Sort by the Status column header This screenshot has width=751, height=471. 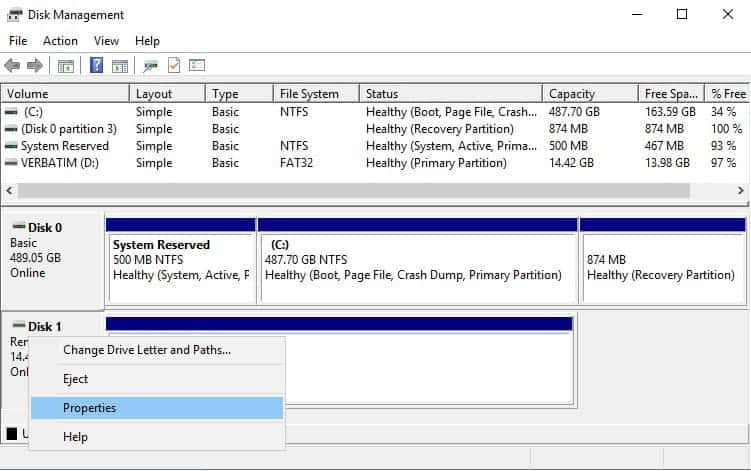(x=451, y=93)
